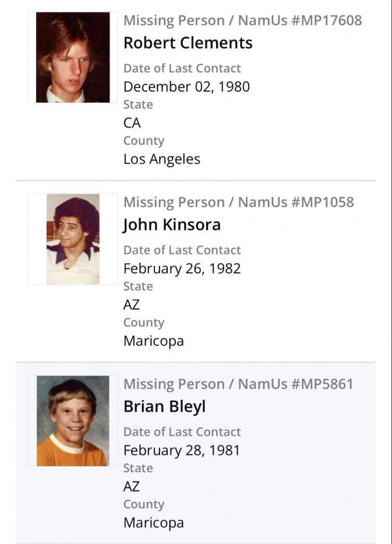Click Date of Last Contact label under Robert Clements

[x=182, y=69]
